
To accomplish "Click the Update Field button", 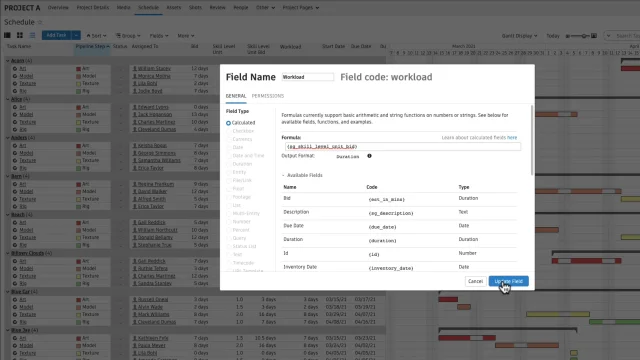I will 509,281.
